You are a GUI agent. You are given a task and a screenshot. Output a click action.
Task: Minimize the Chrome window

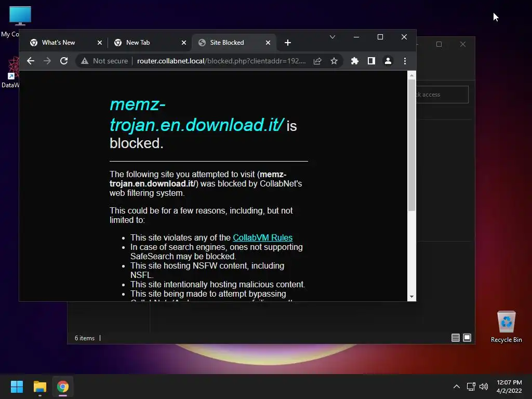click(x=356, y=37)
